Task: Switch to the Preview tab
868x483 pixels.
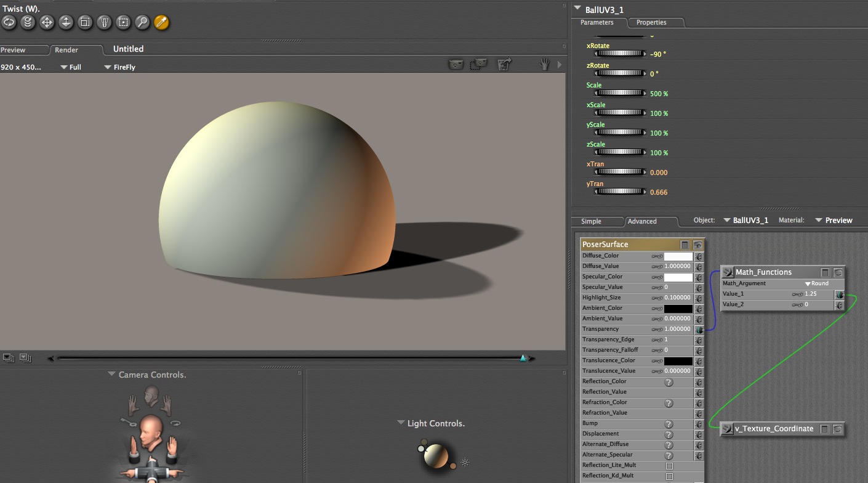Action: 14,50
